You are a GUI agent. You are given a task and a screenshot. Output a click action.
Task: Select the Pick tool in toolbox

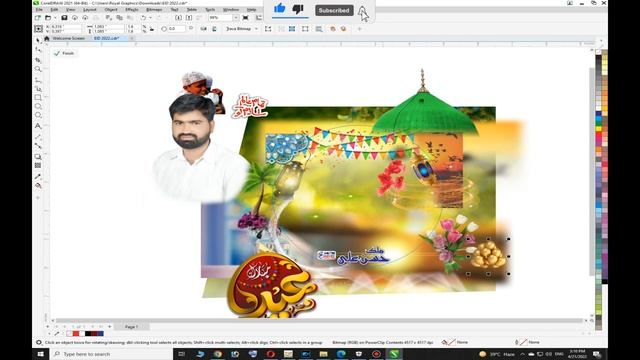pyautogui.click(x=38, y=40)
